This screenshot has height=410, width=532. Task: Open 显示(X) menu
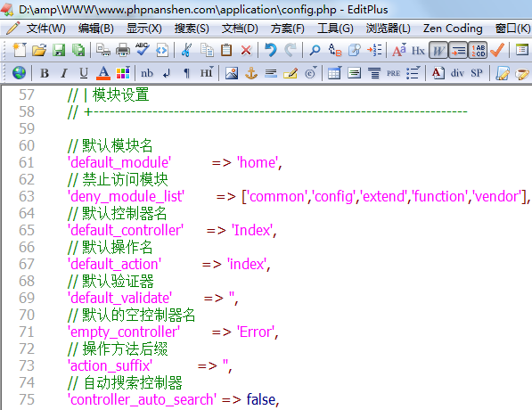[x=143, y=29]
